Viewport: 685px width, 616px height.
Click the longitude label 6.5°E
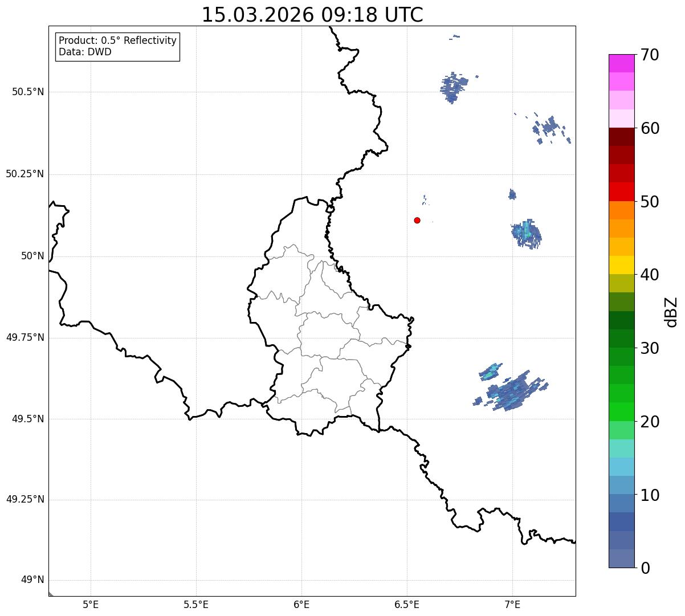coord(407,605)
